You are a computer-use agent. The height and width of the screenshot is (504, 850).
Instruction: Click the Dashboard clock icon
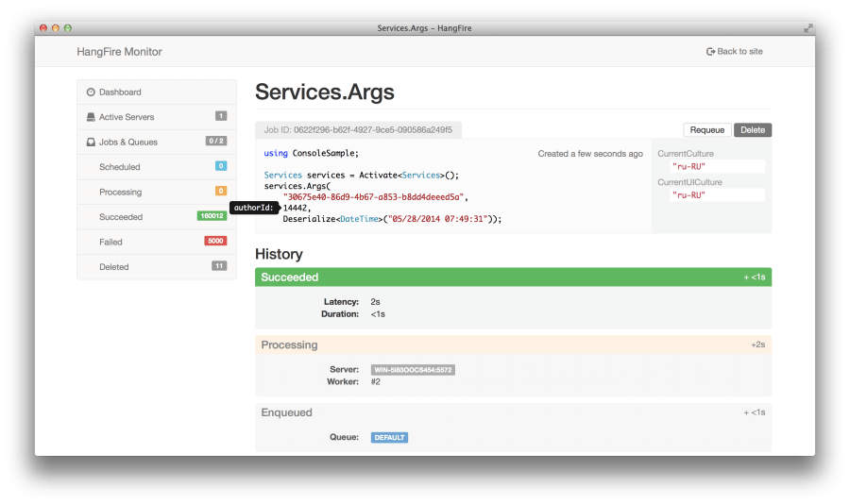[91, 92]
